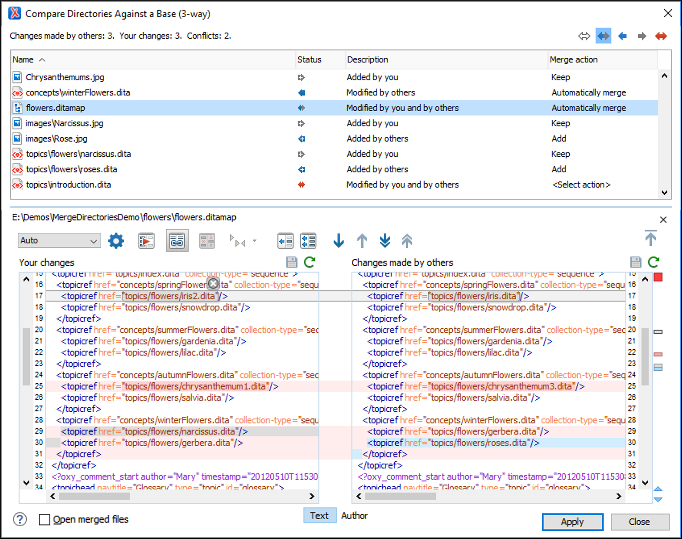Toggle show incoming changes blue arrow filter
Image resolution: width=682 pixels, height=539 pixels.
pos(622,36)
